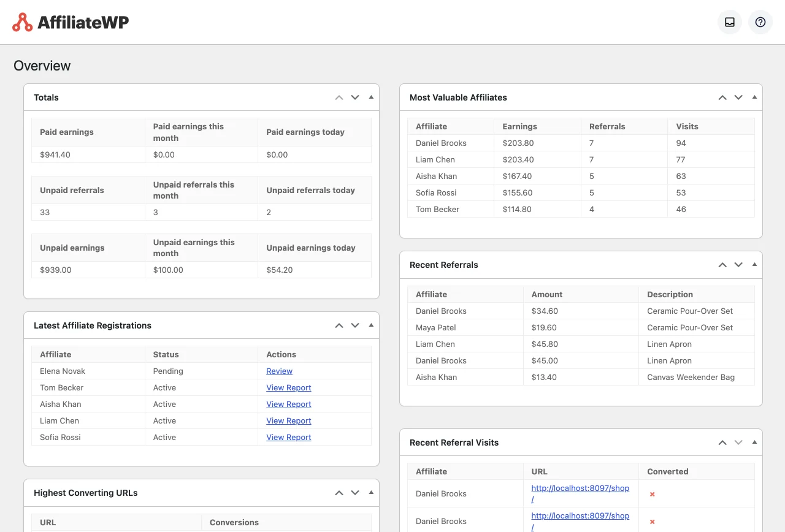This screenshot has height=532, width=785.
Task: Open the help question-mark icon
Action: 760,22
